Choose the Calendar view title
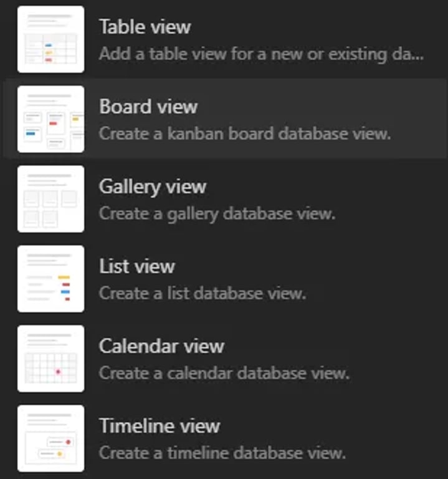Screen dimensions: 448x479 click(x=162, y=346)
